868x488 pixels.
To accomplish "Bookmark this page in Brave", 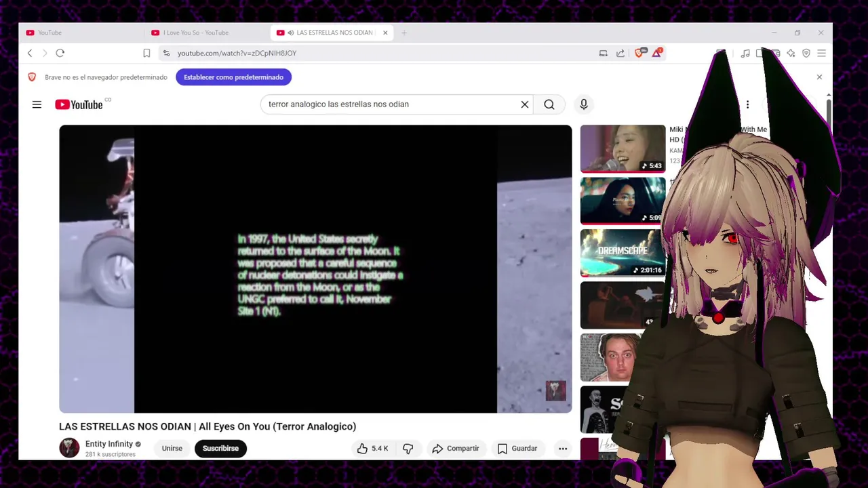I will pyautogui.click(x=146, y=53).
